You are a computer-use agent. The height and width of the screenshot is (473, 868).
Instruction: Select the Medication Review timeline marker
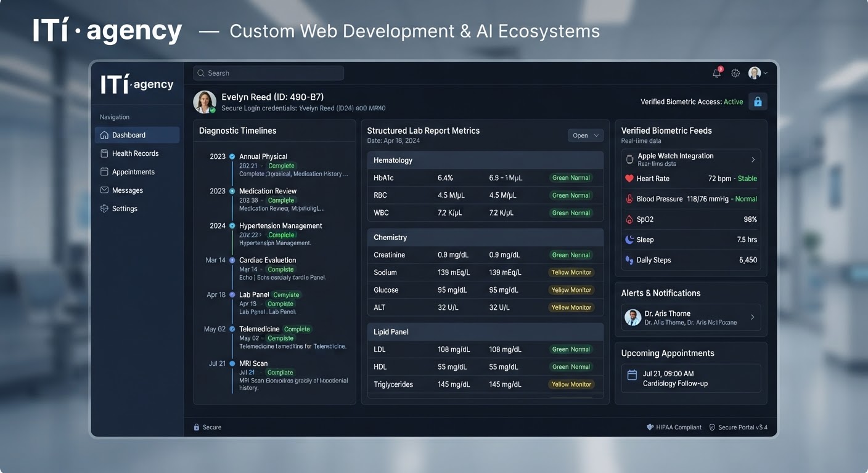(x=232, y=191)
